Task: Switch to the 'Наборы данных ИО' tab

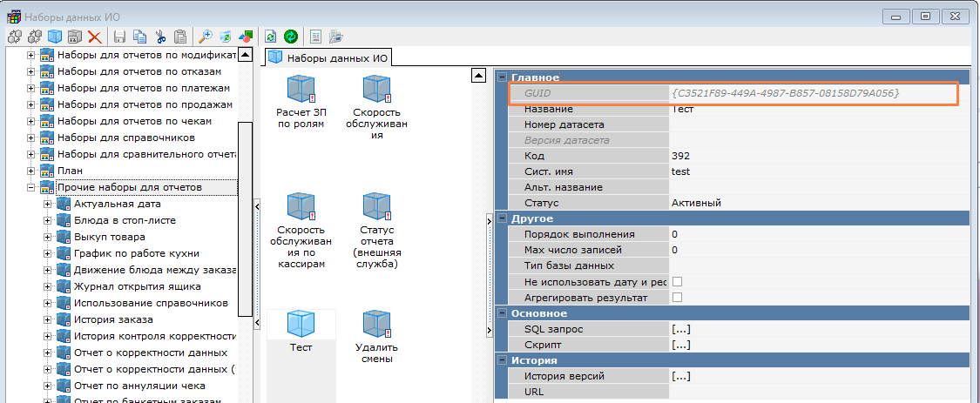Action: coord(329,57)
